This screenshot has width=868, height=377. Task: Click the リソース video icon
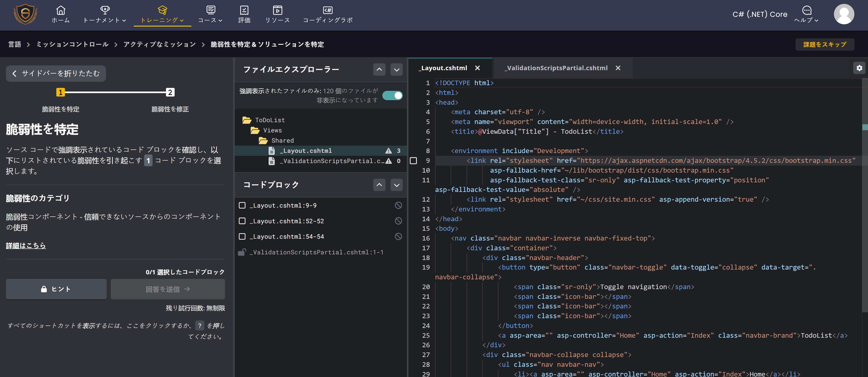(277, 10)
